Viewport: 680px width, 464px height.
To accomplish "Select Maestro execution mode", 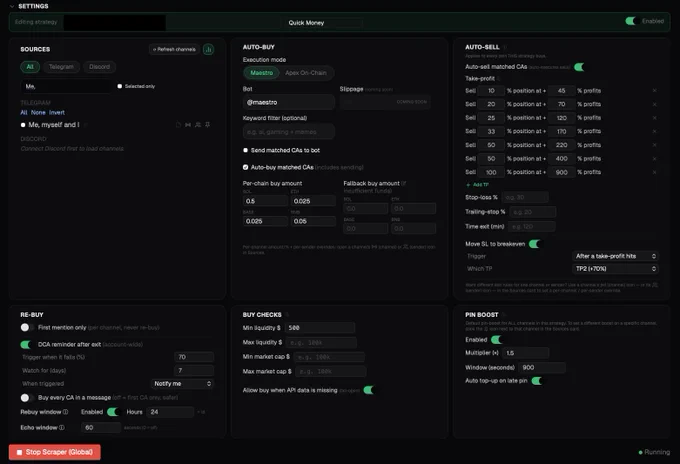I will (x=262, y=73).
